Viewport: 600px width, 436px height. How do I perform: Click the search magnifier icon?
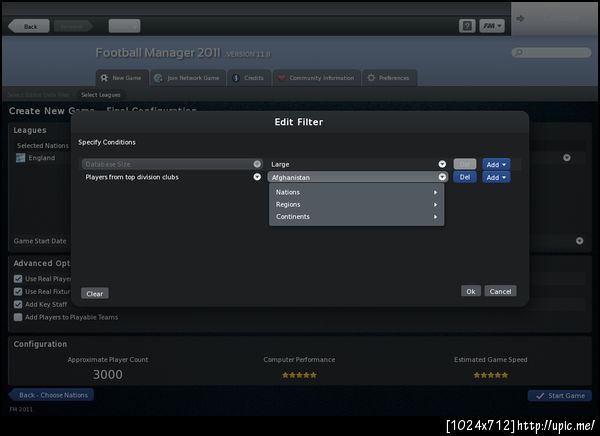[518, 52]
